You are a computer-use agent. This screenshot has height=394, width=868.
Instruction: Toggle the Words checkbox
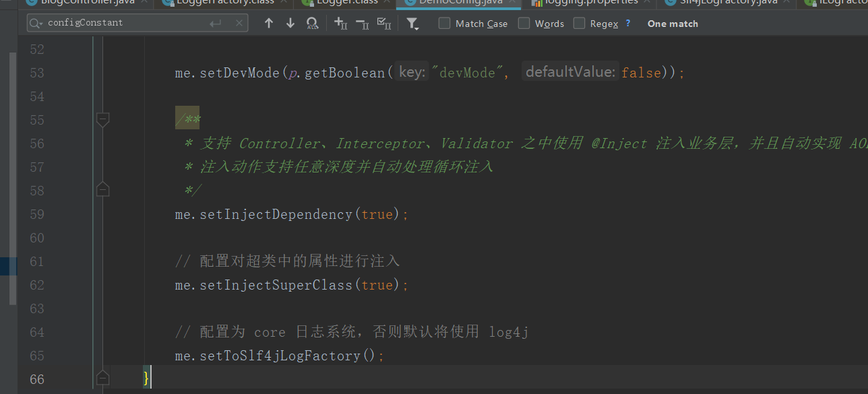click(x=524, y=24)
